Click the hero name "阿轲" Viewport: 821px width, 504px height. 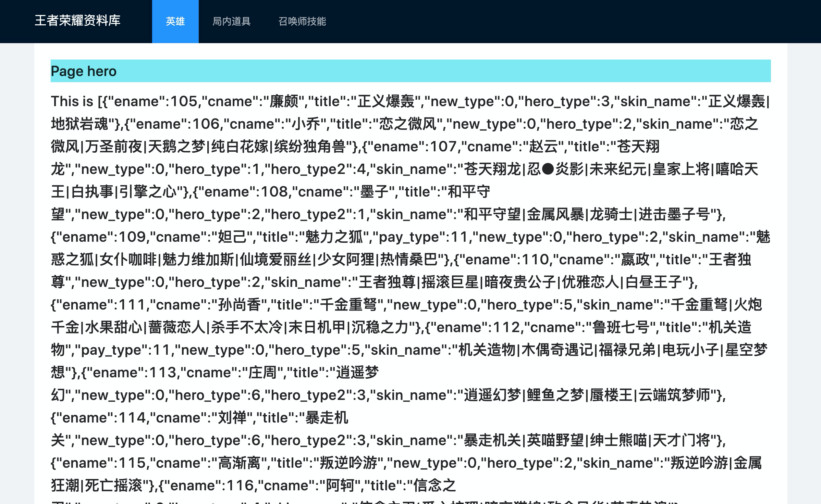[x=340, y=486]
